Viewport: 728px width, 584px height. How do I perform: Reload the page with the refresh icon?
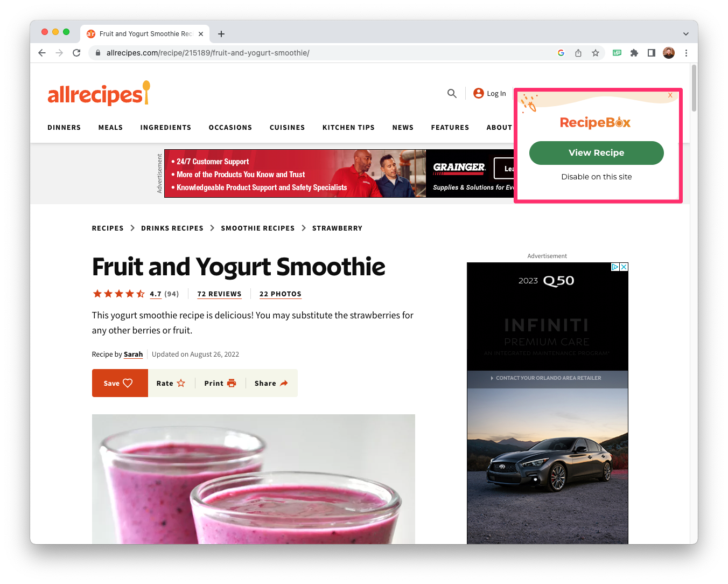[x=76, y=53]
